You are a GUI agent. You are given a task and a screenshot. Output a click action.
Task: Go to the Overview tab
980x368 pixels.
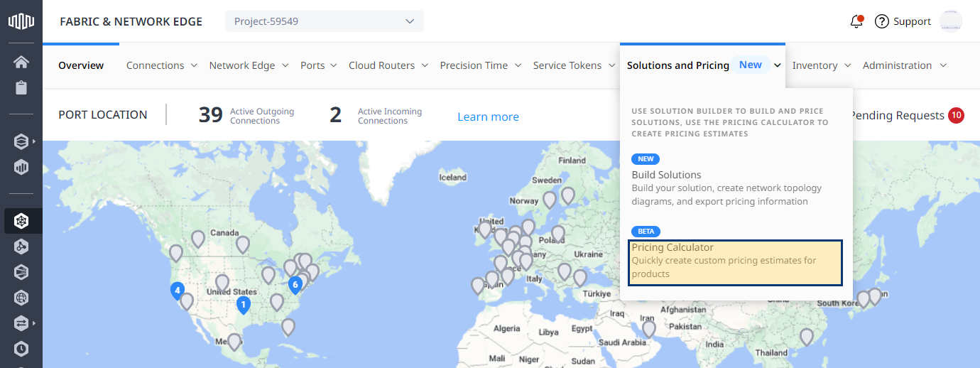81,65
